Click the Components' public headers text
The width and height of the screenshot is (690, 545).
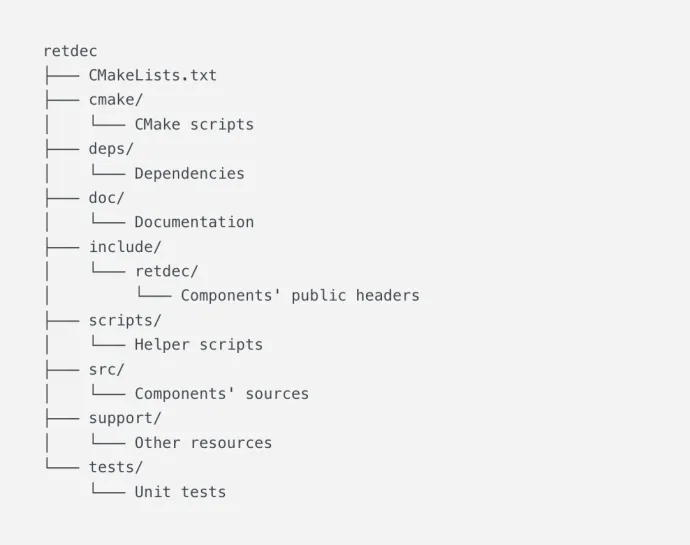pos(300,296)
